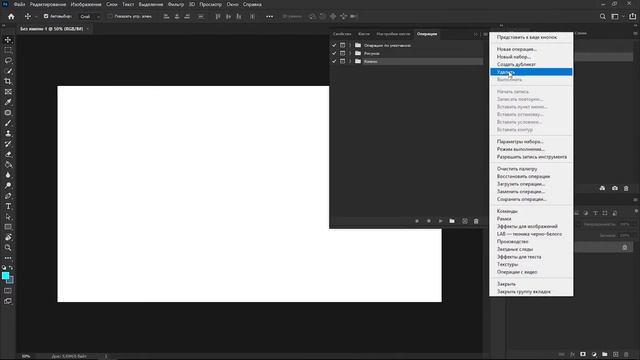Select the Eyedropper tool
Viewport: 640px width, 360px height.
coord(8,102)
